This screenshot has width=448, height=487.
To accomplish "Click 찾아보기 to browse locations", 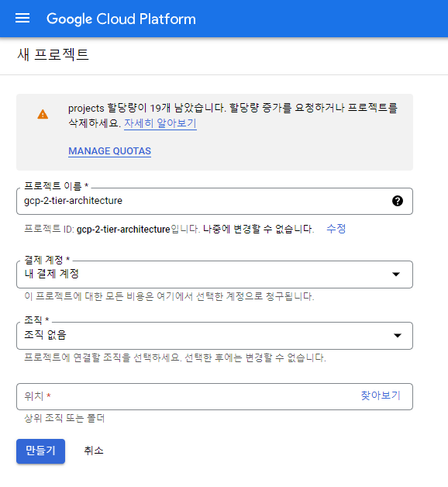I will [381, 395].
